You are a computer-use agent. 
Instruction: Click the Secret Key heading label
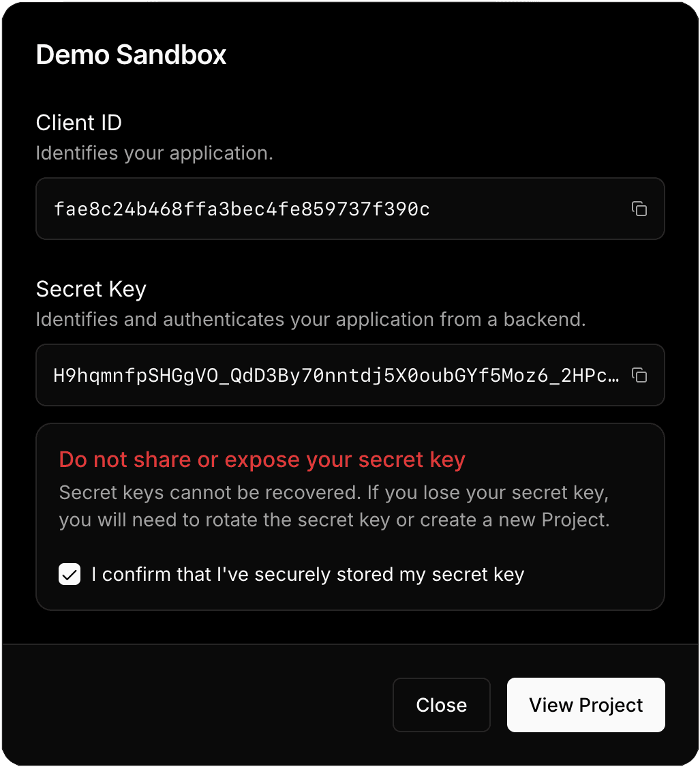[x=91, y=289]
